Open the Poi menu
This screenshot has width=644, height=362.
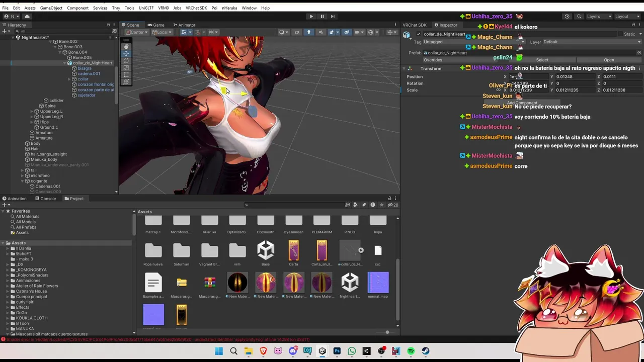tap(214, 8)
